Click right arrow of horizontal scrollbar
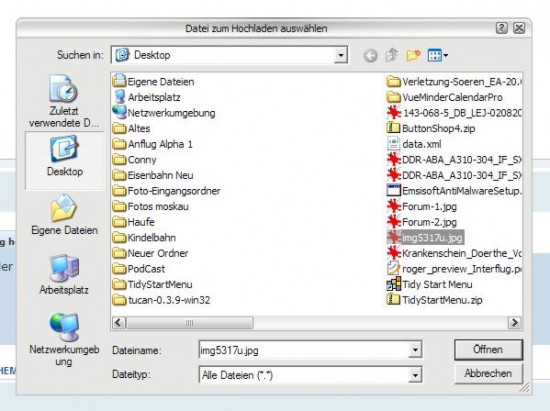This screenshot has width=550, height=411. 515,322
